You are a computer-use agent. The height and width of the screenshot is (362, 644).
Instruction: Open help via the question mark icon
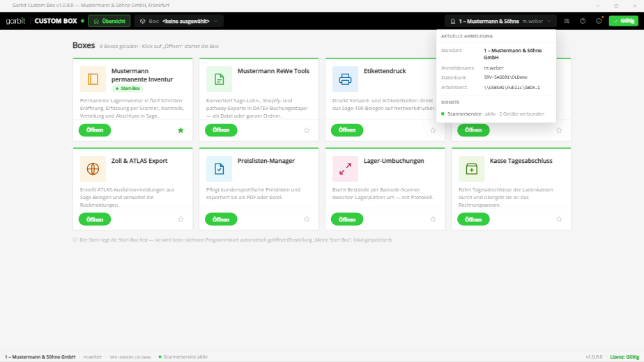583,21
